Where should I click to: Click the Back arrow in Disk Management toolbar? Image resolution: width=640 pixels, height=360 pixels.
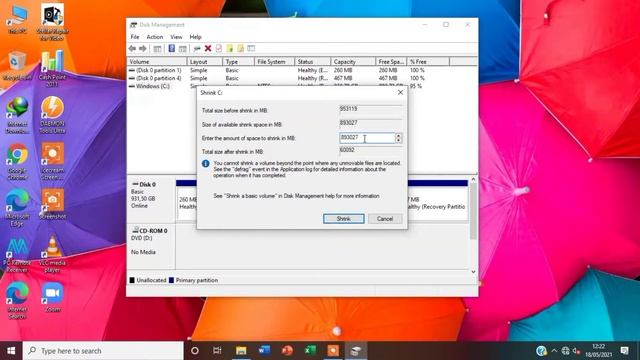(x=132, y=49)
